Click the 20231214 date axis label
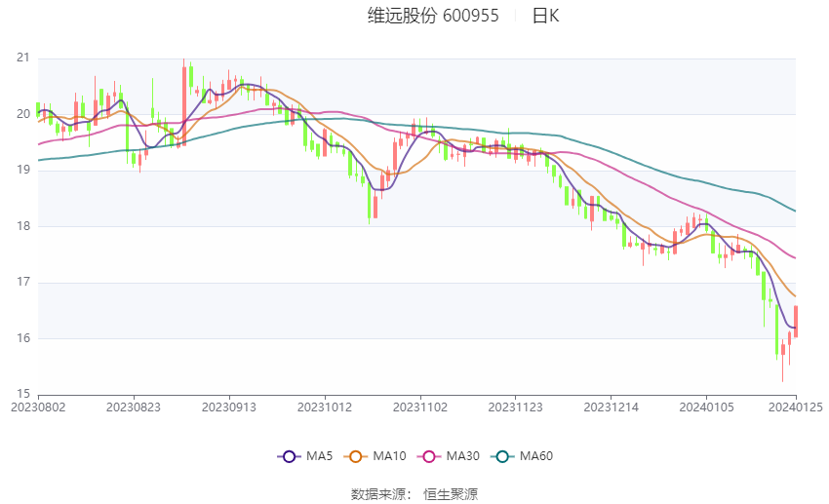This screenshot has width=829, height=504. [612, 407]
